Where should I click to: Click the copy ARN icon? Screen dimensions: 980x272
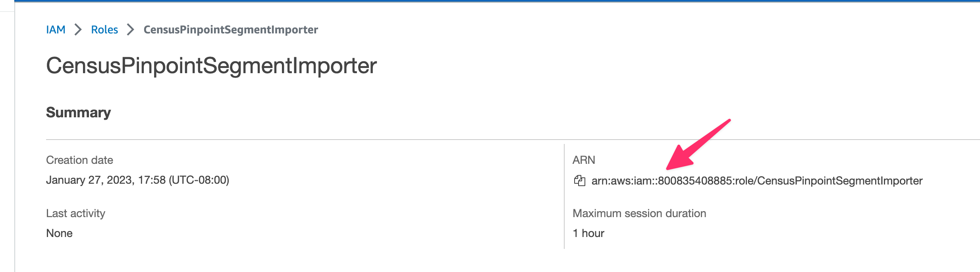pyautogui.click(x=579, y=181)
